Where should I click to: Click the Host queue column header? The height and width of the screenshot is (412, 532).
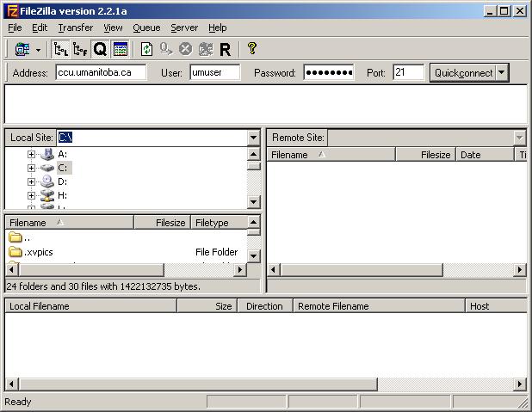(496, 306)
